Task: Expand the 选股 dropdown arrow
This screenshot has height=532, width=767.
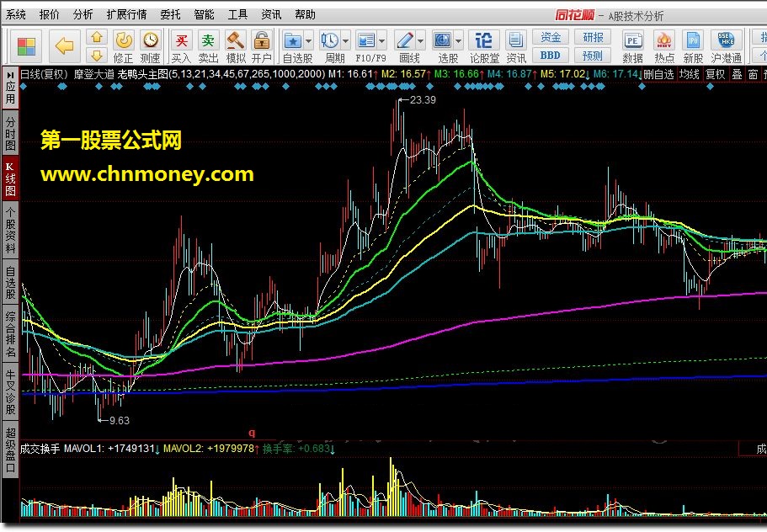Action: 458,41
